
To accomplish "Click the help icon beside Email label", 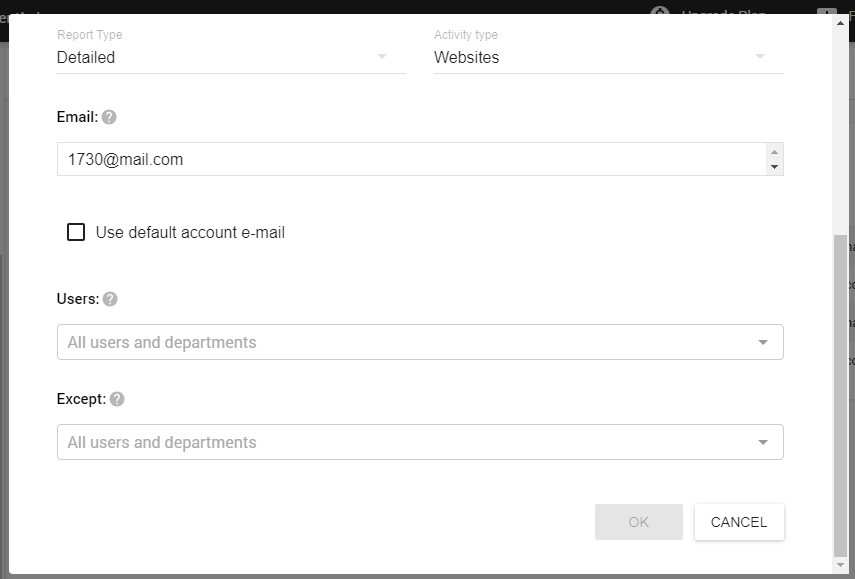I will click(x=109, y=117).
